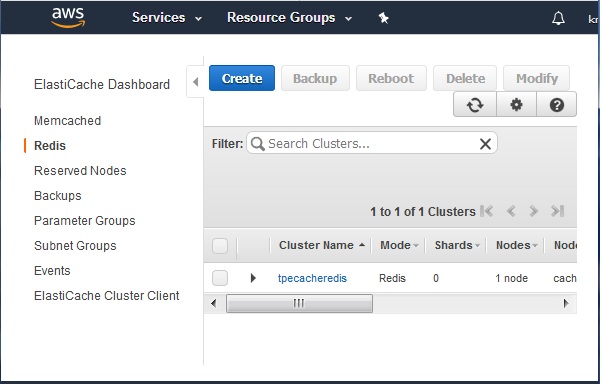602x388 pixels.
Task: Sort by Shards column
Action: 457,245
